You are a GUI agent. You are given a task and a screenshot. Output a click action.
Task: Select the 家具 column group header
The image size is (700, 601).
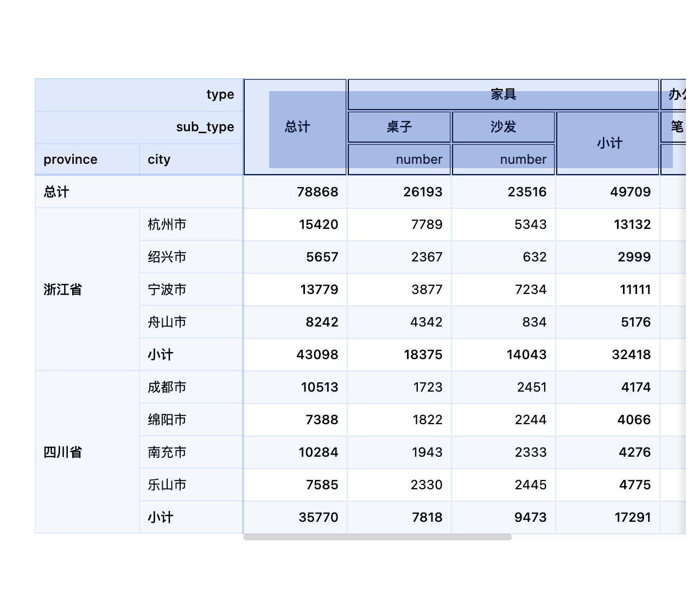[x=504, y=94]
